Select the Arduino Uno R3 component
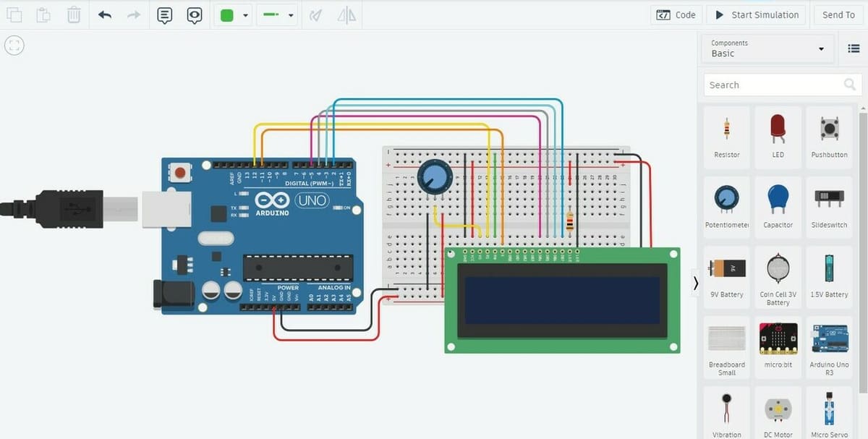 click(x=829, y=346)
